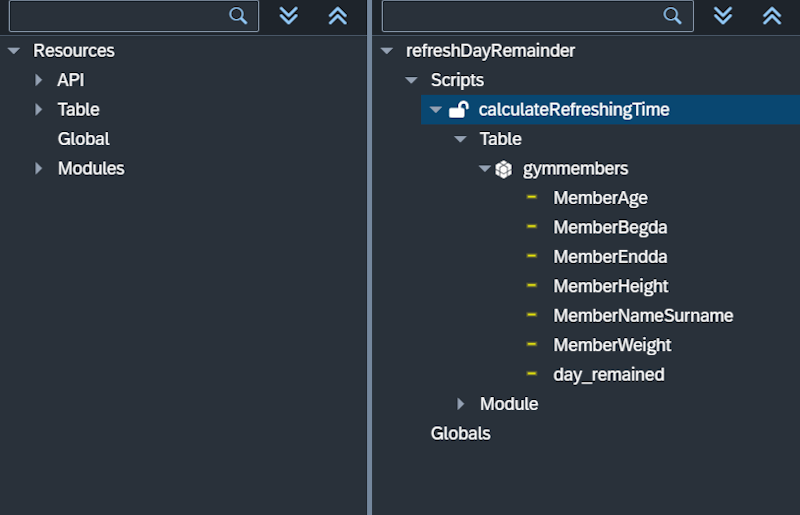The height and width of the screenshot is (515, 800).
Task: Collapse Table node under calculateRefreshingTime
Action: (460, 139)
